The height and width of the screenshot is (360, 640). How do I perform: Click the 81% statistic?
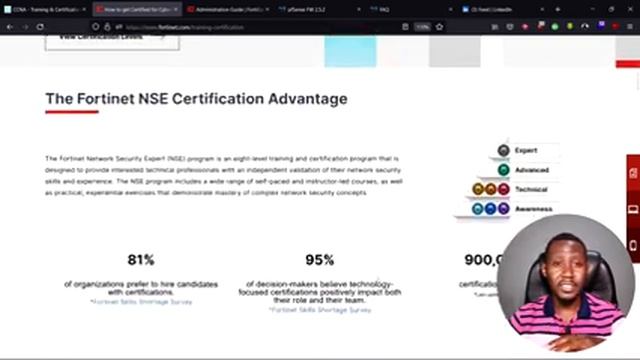point(141,260)
